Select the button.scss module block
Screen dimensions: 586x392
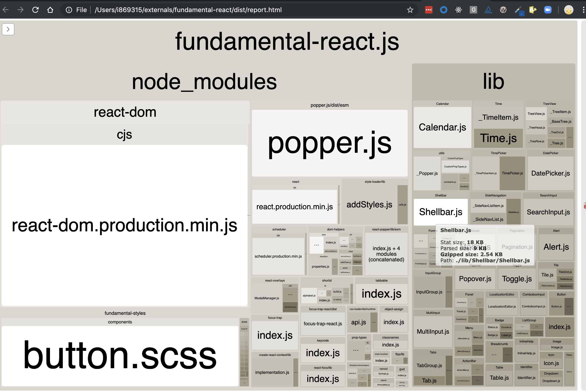(120, 355)
